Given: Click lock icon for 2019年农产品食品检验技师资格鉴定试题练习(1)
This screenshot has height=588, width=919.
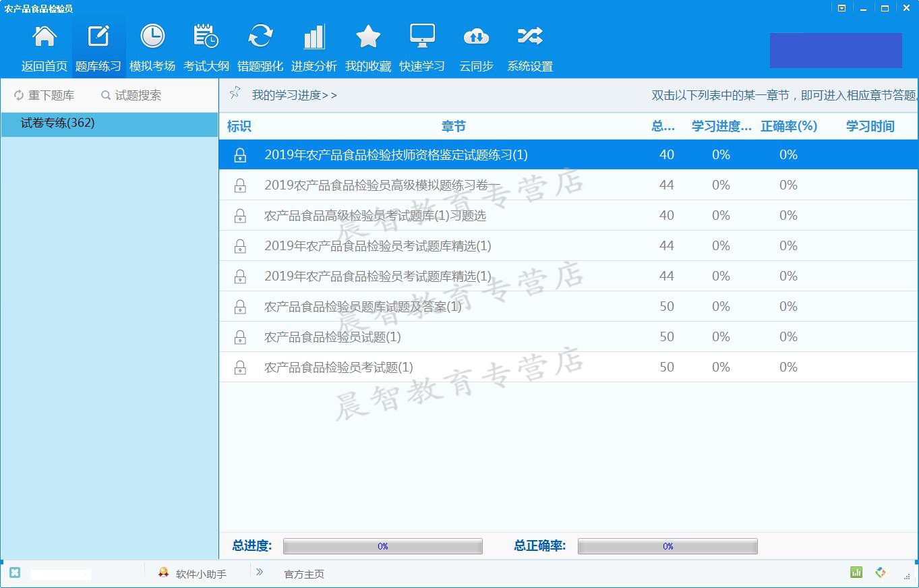Looking at the screenshot, I should coord(240,155).
